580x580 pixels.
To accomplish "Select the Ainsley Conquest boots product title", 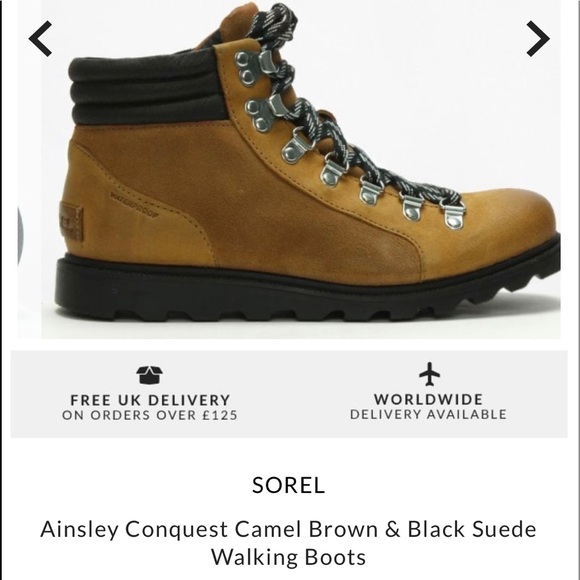I will (x=289, y=543).
